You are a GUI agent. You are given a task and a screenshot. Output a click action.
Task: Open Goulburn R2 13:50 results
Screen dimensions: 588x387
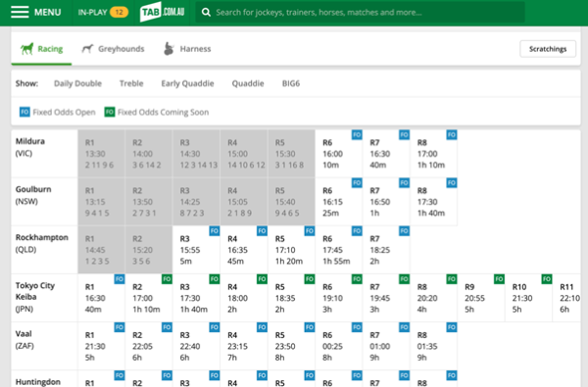[149, 202]
